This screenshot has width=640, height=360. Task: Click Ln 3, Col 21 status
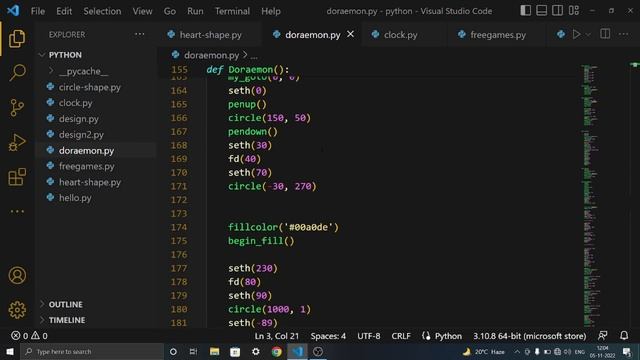(x=276, y=336)
